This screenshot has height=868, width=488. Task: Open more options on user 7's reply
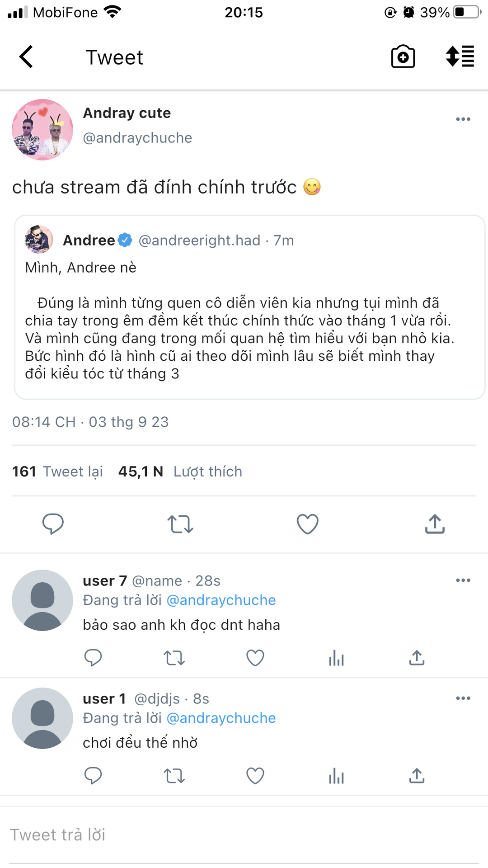click(463, 580)
